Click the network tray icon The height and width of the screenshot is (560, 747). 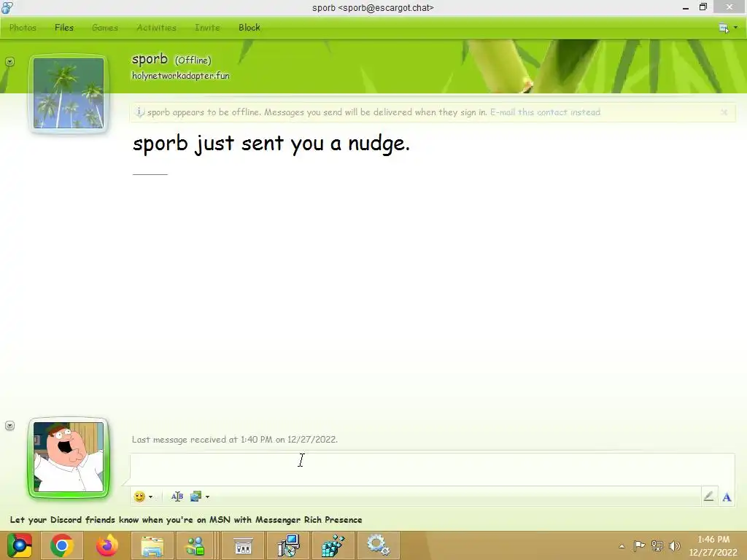(x=657, y=545)
